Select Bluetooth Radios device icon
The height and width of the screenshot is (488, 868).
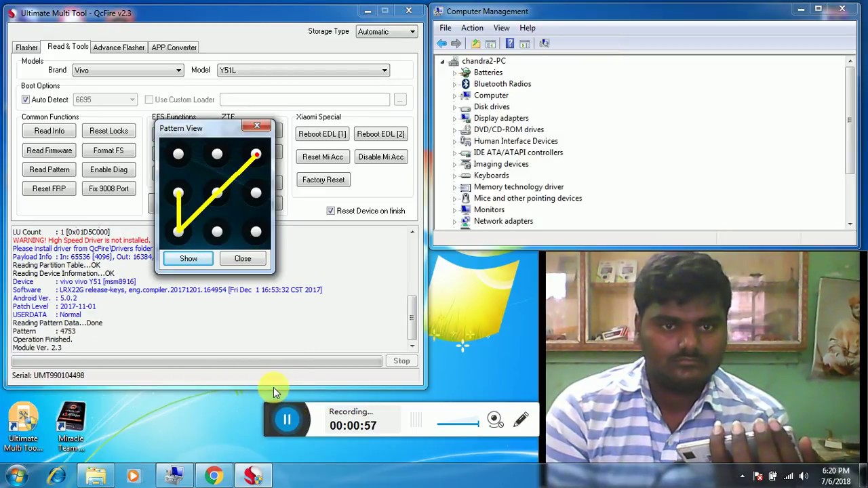466,84
